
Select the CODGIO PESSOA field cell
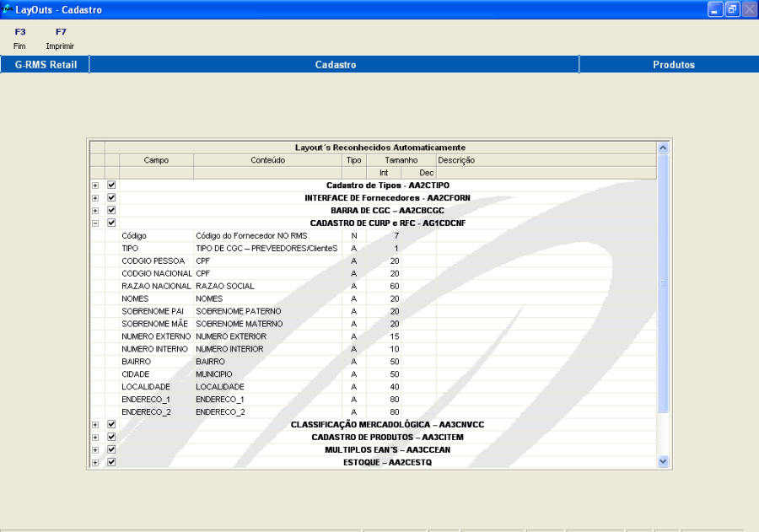(x=156, y=261)
